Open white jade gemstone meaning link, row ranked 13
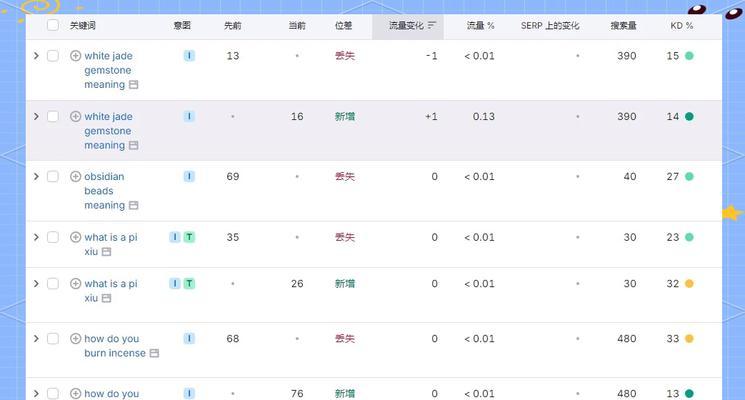 coord(108,70)
